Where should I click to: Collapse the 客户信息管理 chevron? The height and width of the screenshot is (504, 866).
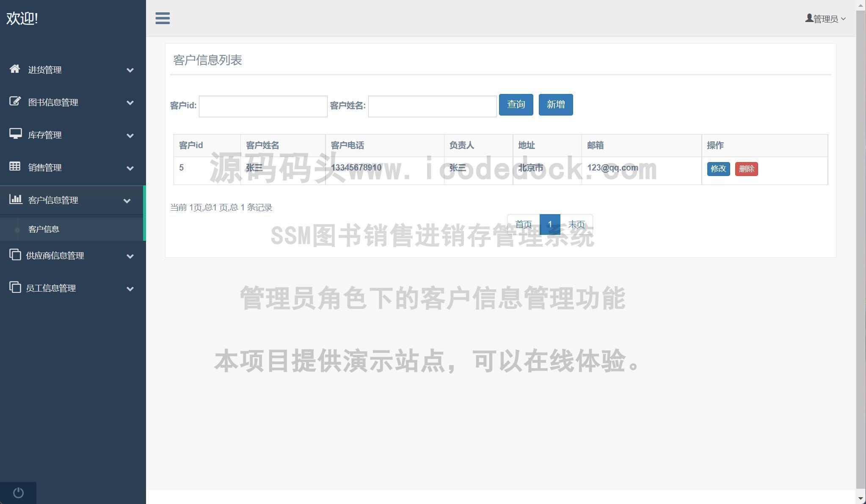[x=127, y=201]
